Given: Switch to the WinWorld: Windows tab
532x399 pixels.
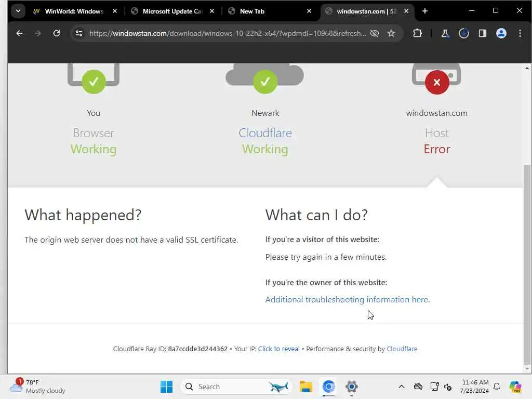Looking at the screenshot, I should click(74, 11).
